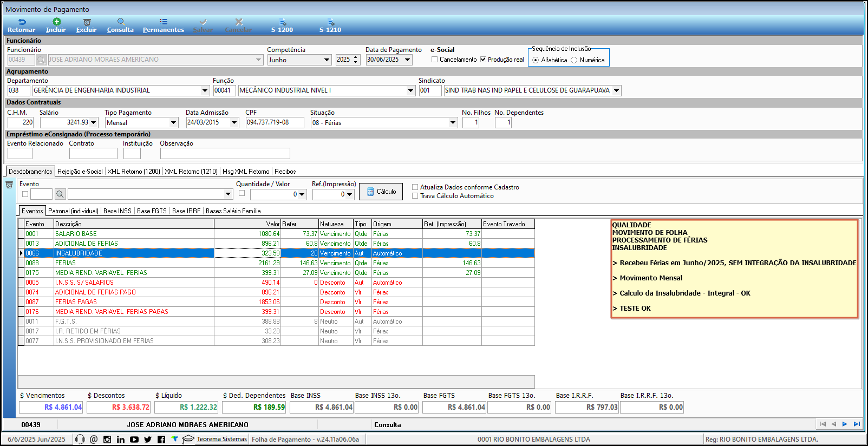This screenshot has height=446, width=868.
Task: Toggle the checkbox under Evento label
Action: (x=25, y=194)
